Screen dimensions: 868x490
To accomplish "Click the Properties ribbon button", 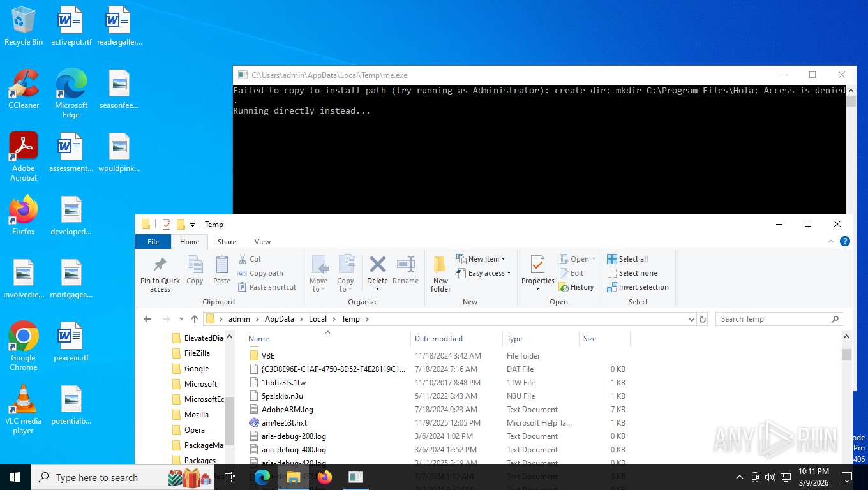I will 538,274.
